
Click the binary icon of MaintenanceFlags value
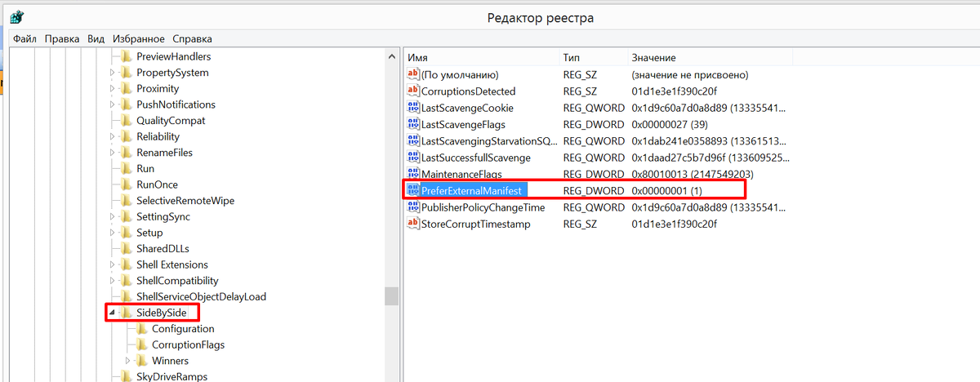(412, 174)
